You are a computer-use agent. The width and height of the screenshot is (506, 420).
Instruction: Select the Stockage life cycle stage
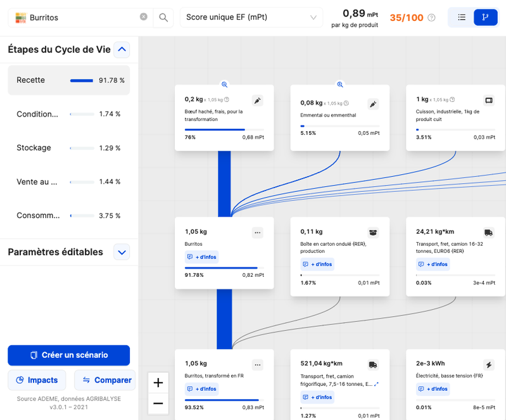(x=69, y=148)
